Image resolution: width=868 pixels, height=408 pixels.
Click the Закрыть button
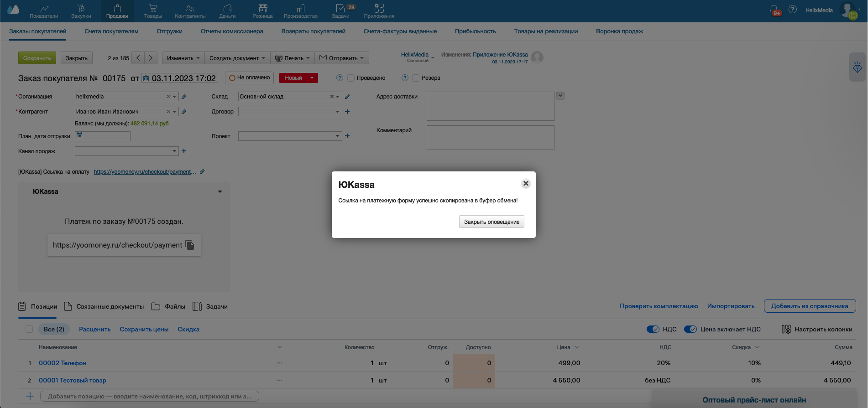tap(76, 58)
